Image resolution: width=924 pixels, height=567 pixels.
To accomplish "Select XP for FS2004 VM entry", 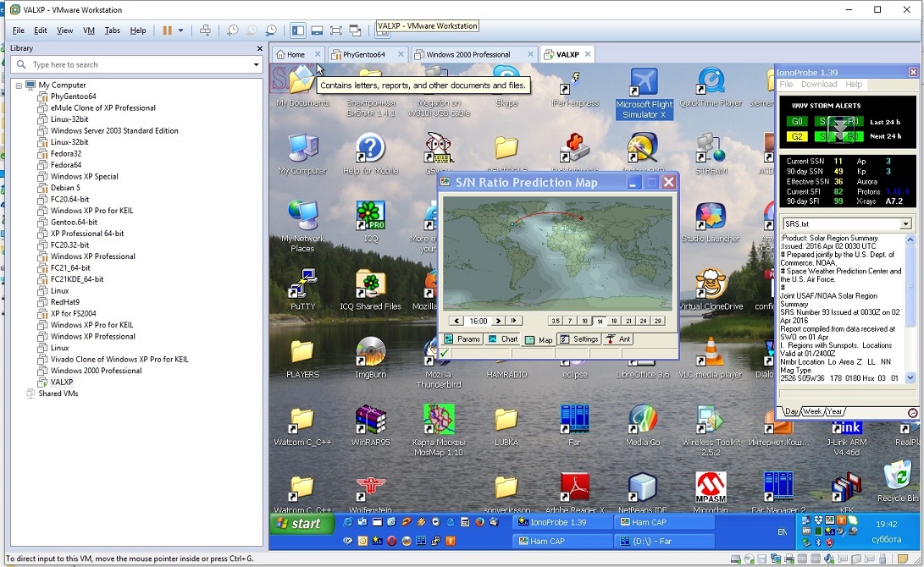I will [73, 313].
